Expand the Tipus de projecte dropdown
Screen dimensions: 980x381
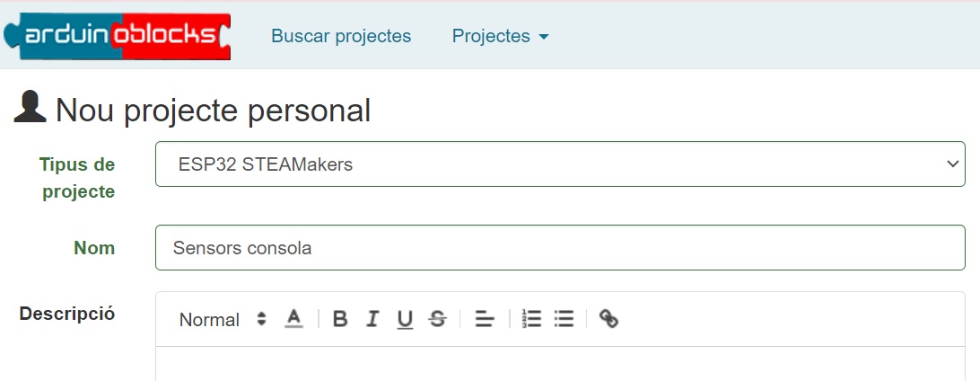coord(560,164)
